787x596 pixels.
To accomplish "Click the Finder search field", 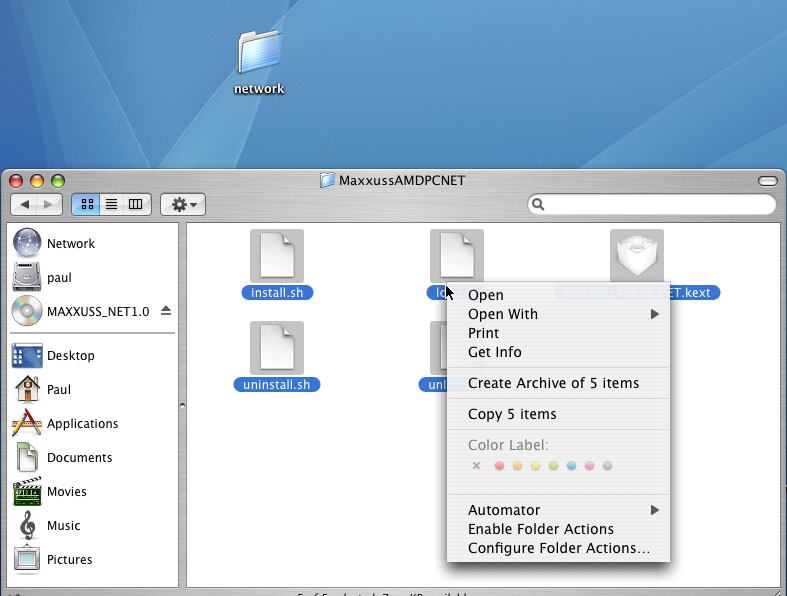I will (651, 204).
